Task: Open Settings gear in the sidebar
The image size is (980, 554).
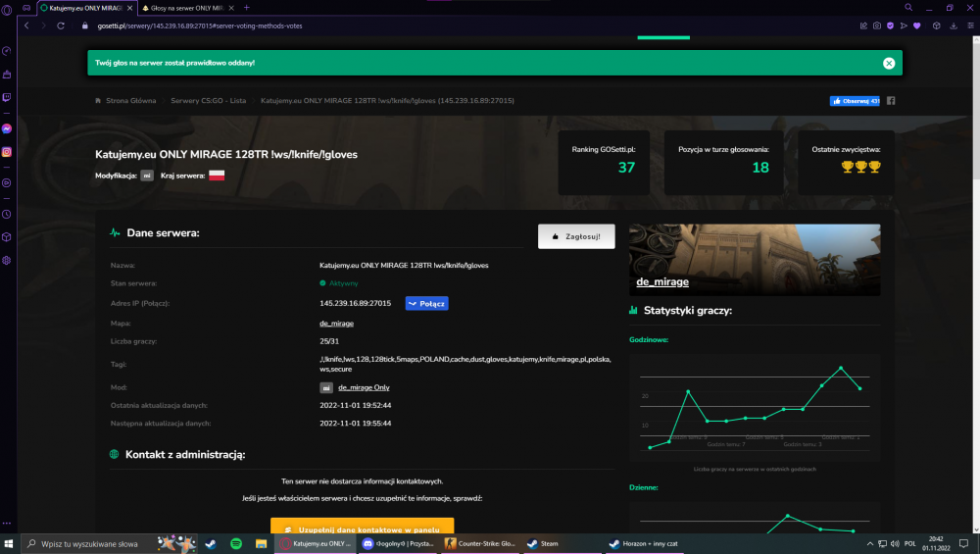Action: 7,260
